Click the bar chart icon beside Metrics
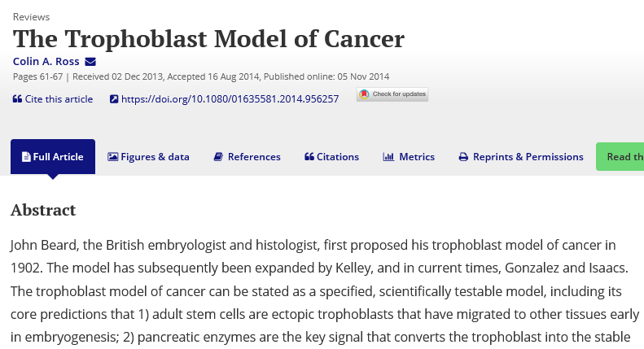 (x=388, y=157)
